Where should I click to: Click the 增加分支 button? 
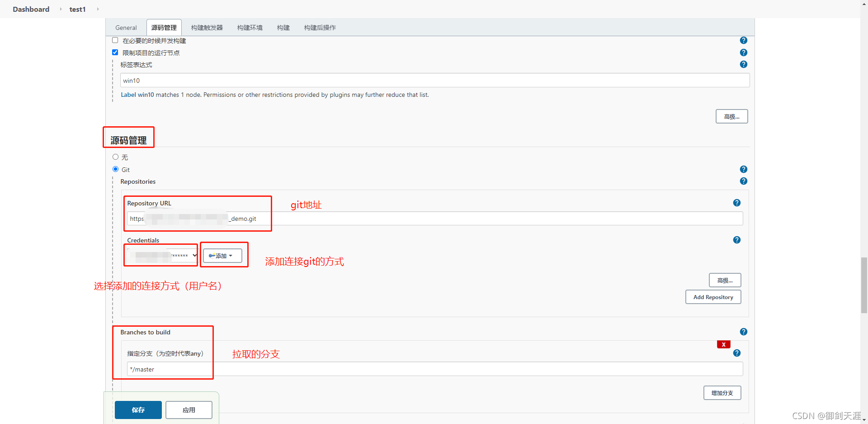[722, 393]
